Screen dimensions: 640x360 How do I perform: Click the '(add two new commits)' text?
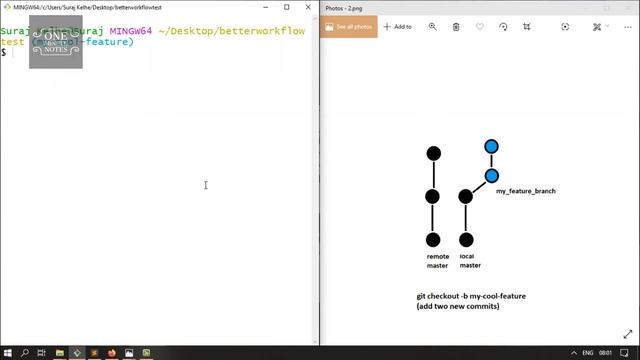(458, 306)
